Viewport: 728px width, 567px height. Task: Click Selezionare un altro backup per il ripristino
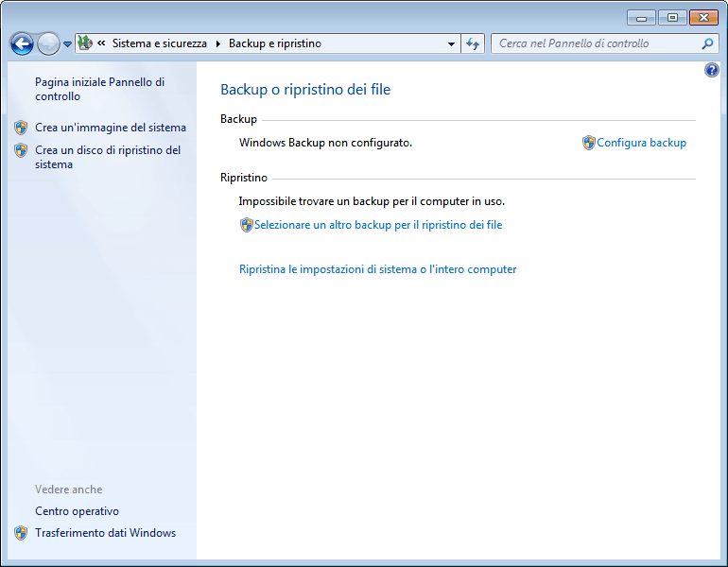tap(378, 225)
